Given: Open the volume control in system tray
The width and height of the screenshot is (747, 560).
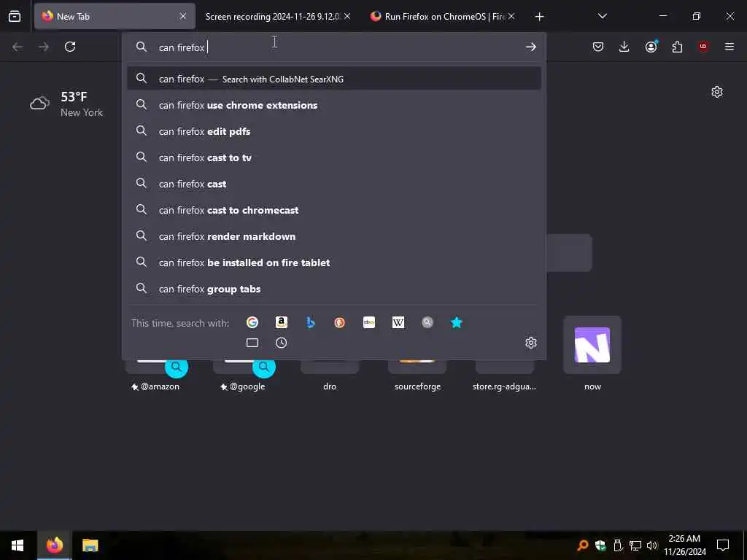Looking at the screenshot, I should (x=652, y=545).
